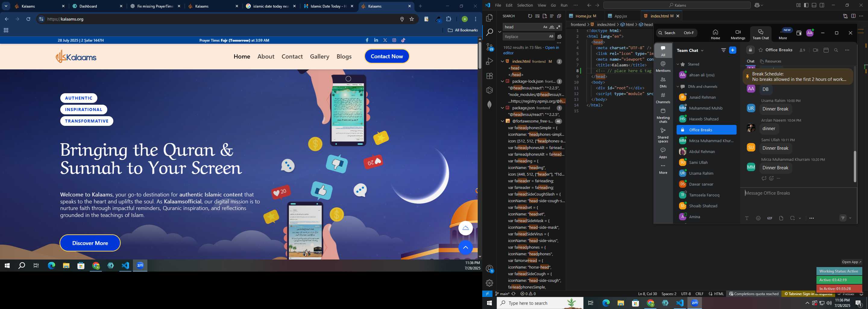Collapse Starred section in Zoom chat

click(678, 64)
